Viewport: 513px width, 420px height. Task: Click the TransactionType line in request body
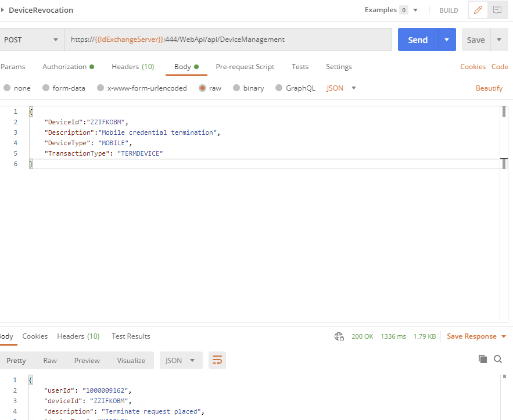[x=104, y=153]
